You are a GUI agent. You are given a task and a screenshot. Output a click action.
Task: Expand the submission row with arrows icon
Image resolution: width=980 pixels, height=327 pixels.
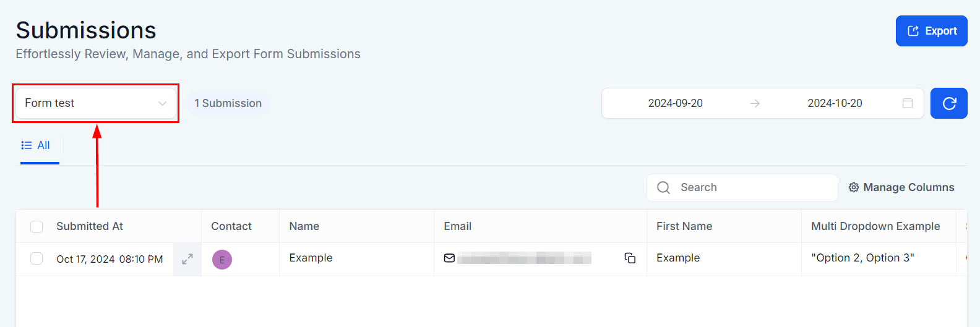click(x=187, y=259)
